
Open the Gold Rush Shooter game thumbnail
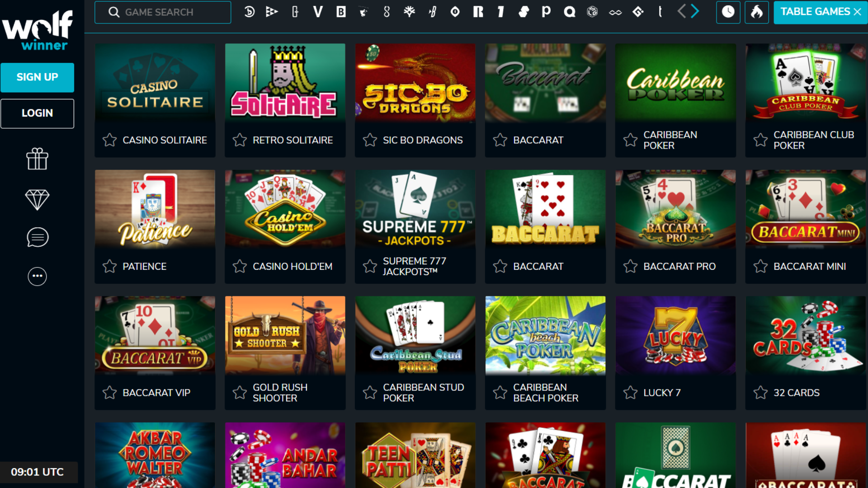coord(285,335)
